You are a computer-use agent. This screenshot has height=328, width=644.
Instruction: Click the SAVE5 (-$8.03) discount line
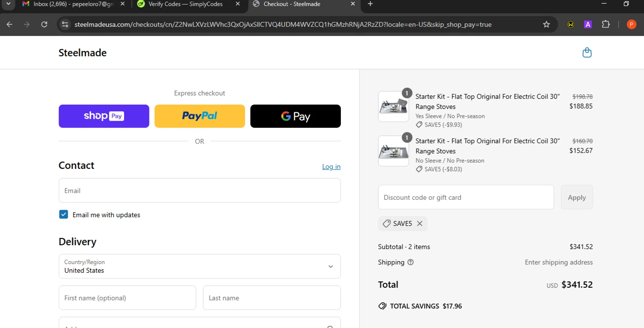click(439, 169)
